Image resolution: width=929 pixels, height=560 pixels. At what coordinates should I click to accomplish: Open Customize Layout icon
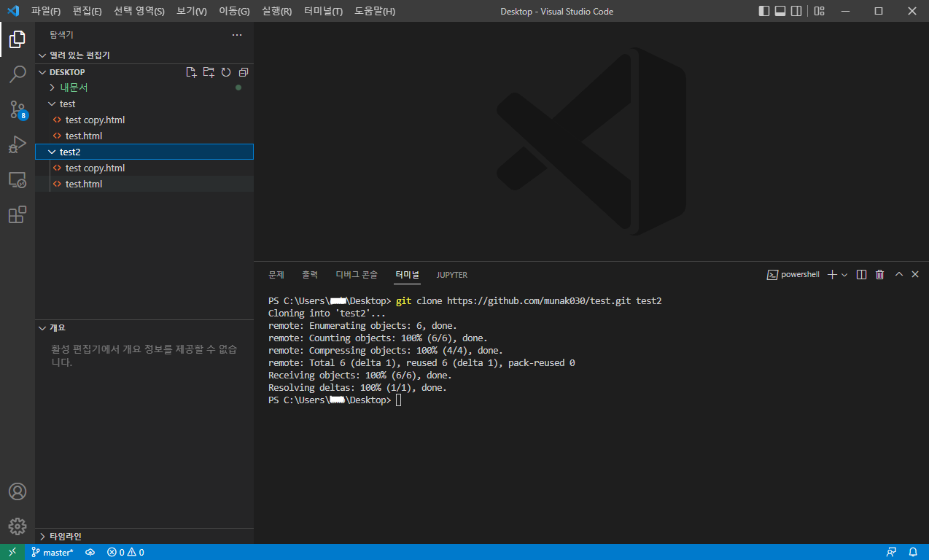(819, 11)
